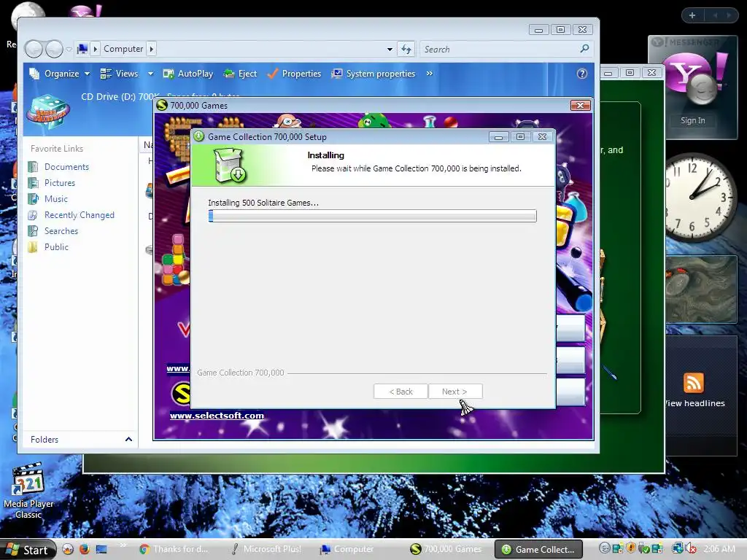Switch to 700,000 Games taskbar button
This screenshot has width=747, height=560.
447,549
